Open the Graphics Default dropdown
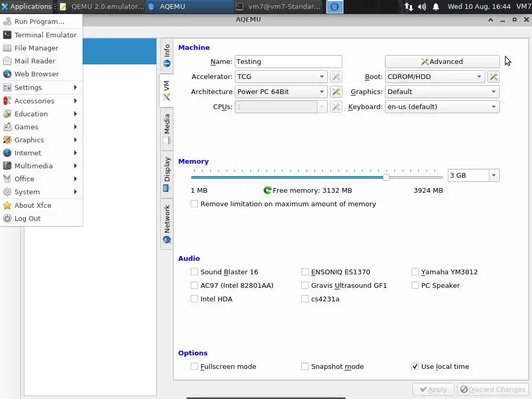 tap(442, 91)
